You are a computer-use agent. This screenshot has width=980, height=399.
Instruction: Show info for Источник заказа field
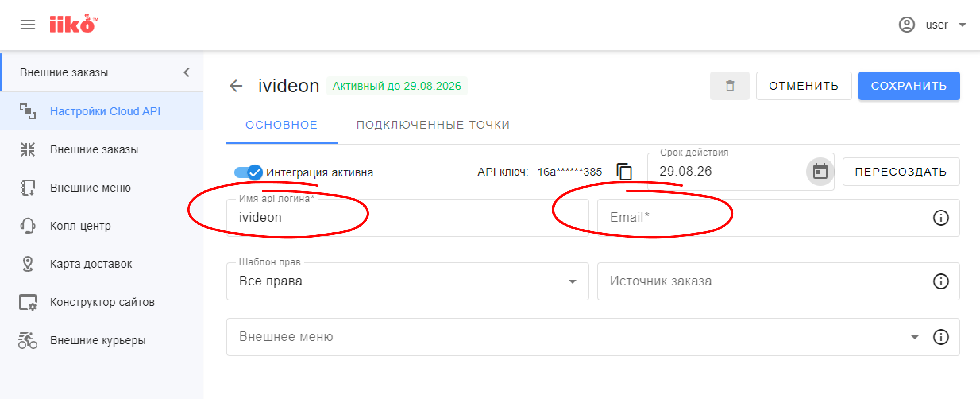coord(941,281)
